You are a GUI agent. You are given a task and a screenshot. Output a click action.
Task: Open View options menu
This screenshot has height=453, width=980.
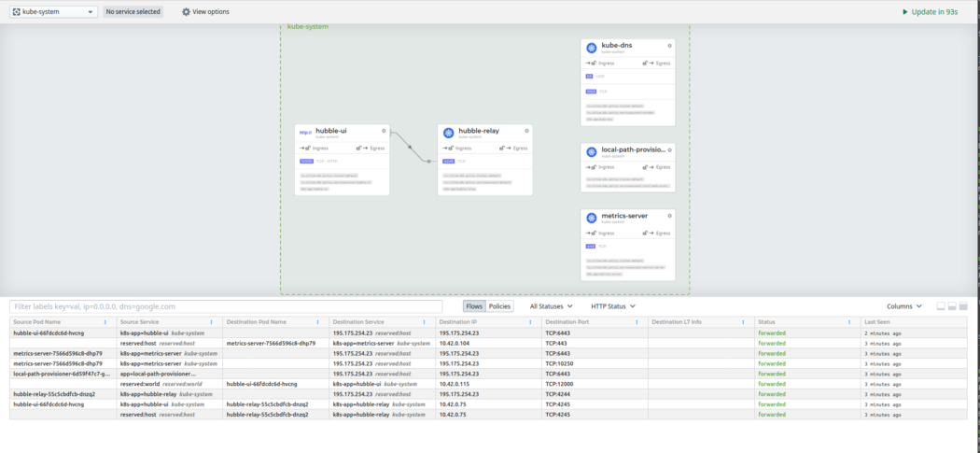point(205,12)
